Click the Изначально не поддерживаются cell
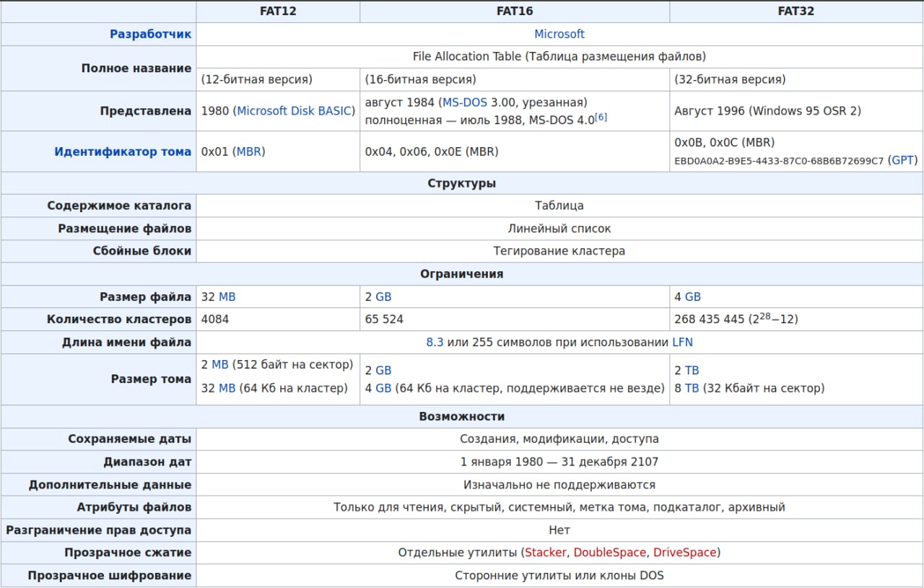The height and width of the screenshot is (588, 924). [559, 485]
